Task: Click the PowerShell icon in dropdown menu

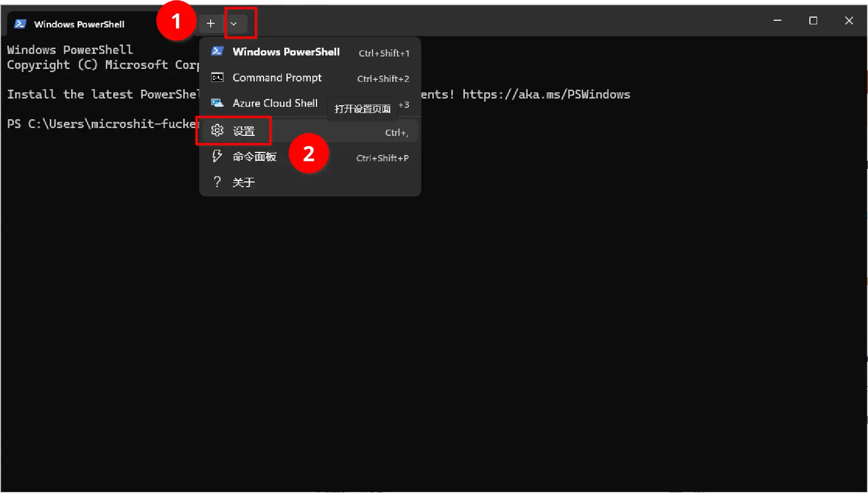Action: click(x=217, y=51)
